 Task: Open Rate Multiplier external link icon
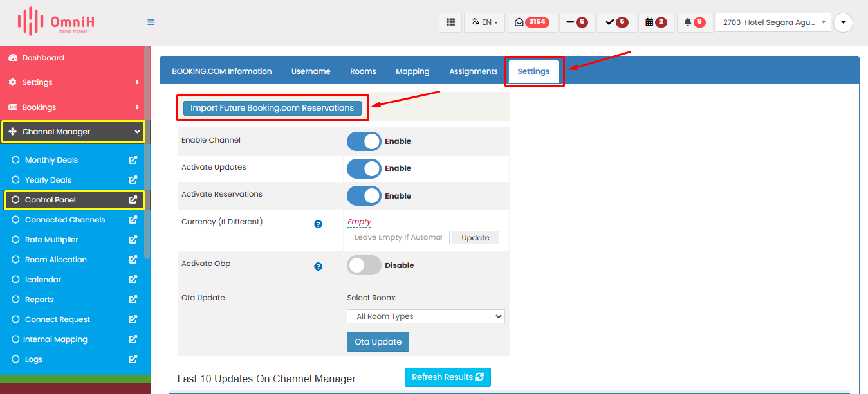(133, 240)
